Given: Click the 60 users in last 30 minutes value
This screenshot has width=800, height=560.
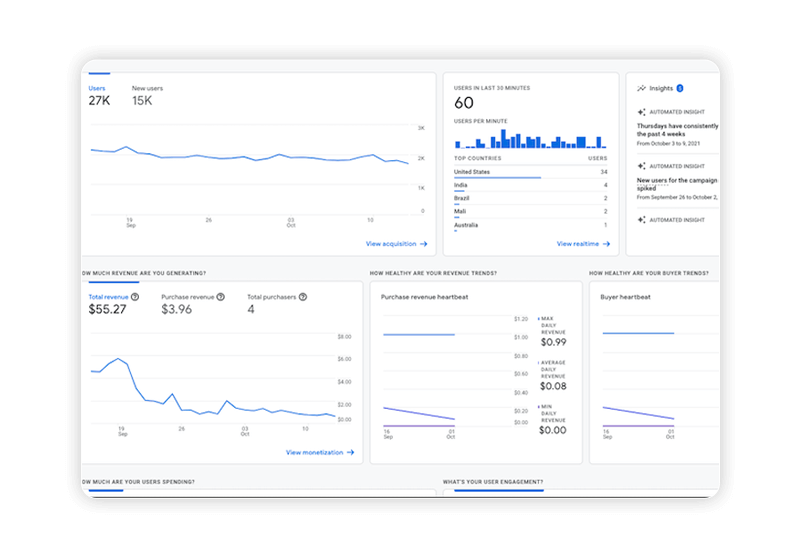Looking at the screenshot, I should 464,103.
